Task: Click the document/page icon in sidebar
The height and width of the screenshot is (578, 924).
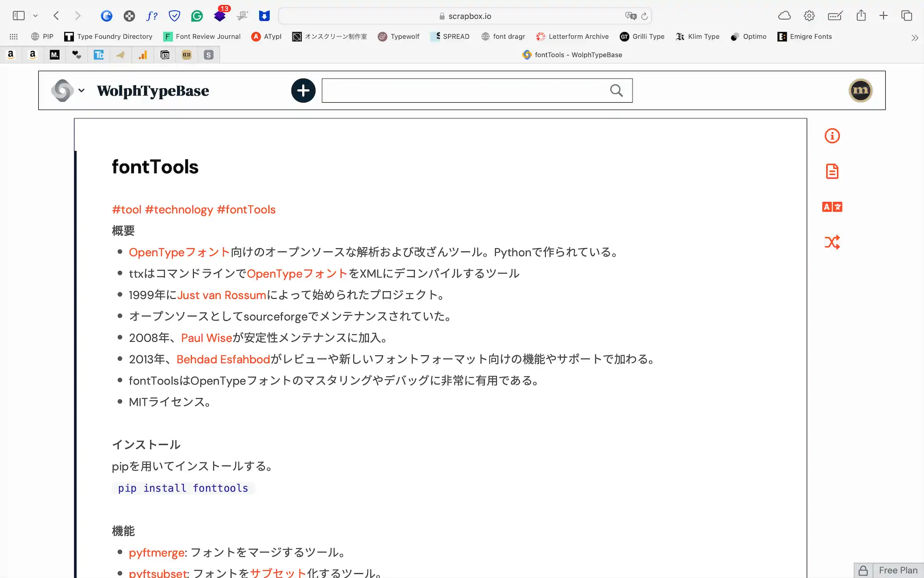Action: point(832,171)
